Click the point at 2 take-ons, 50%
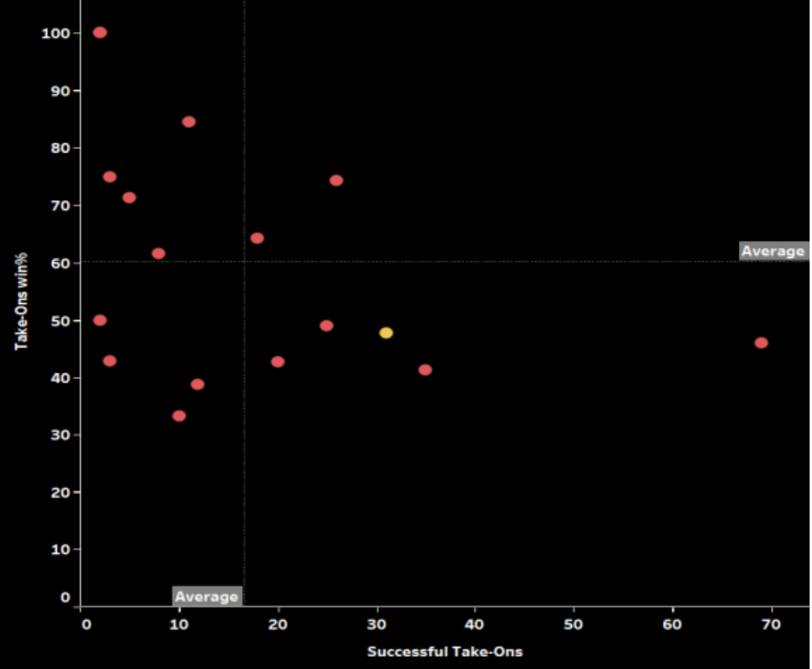Image resolution: width=812 pixels, height=669 pixels. (100, 320)
